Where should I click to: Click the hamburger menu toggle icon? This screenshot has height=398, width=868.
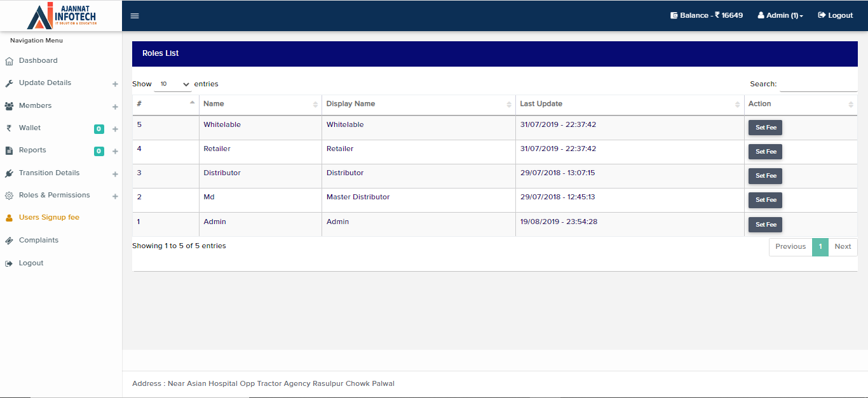pyautogui.click(x=135, y=16)
